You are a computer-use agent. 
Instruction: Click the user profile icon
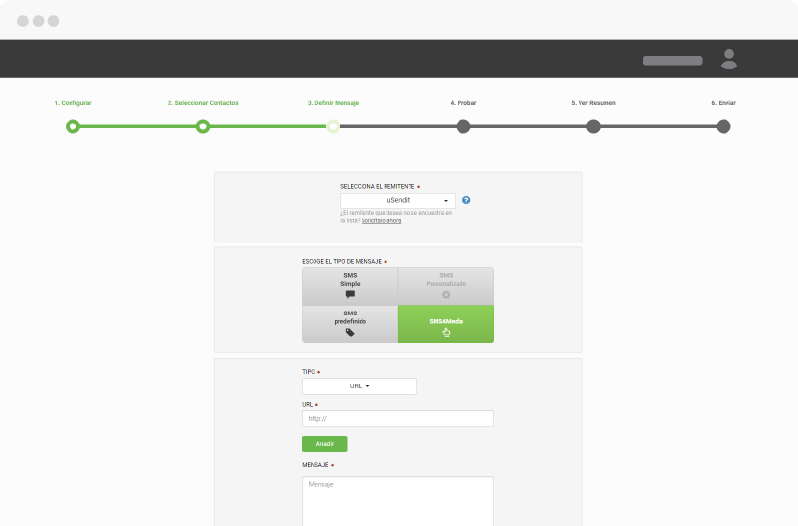[729, 59]
